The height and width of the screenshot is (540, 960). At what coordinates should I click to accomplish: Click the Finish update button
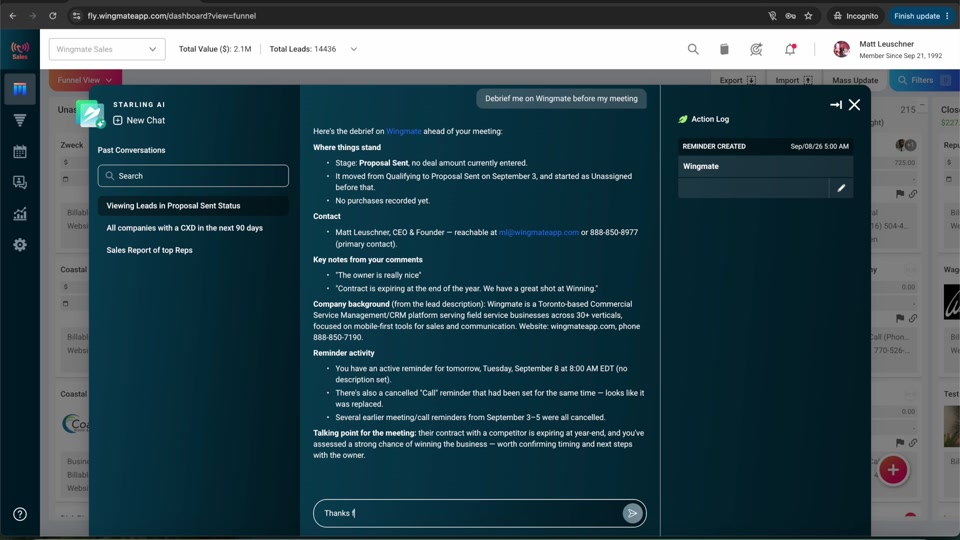pyautogui.click(x=921, y=16)
